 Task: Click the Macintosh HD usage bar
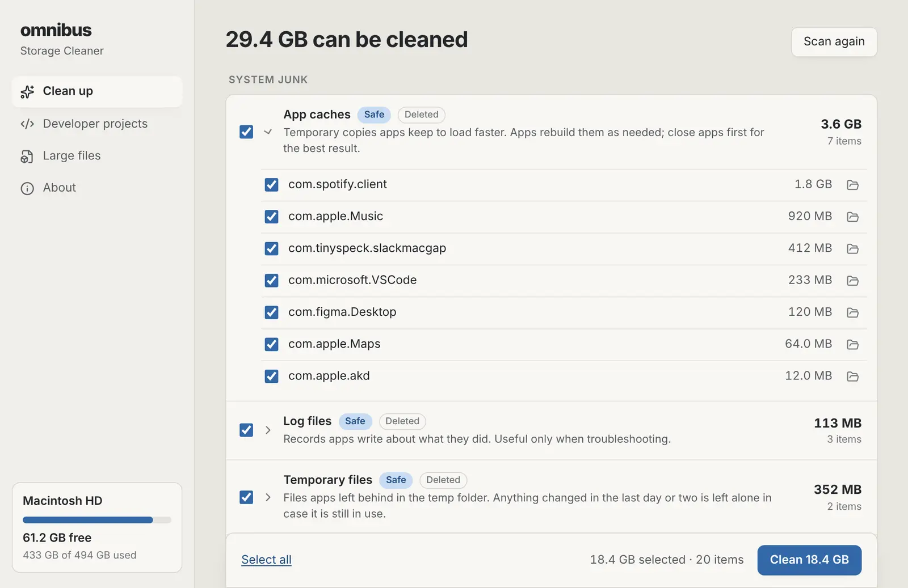coord(97,520)
